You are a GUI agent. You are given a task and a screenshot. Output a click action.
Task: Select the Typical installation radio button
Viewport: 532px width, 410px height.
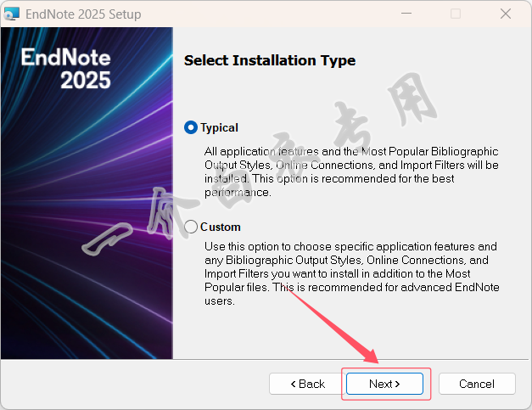click(x=191, y=127)
